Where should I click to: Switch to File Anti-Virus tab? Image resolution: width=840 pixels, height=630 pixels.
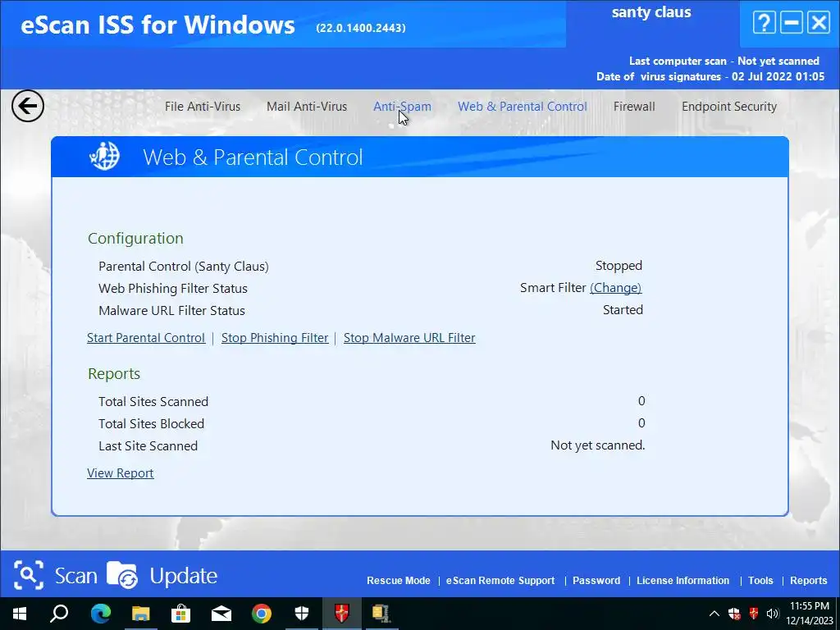tap(203, 107)
